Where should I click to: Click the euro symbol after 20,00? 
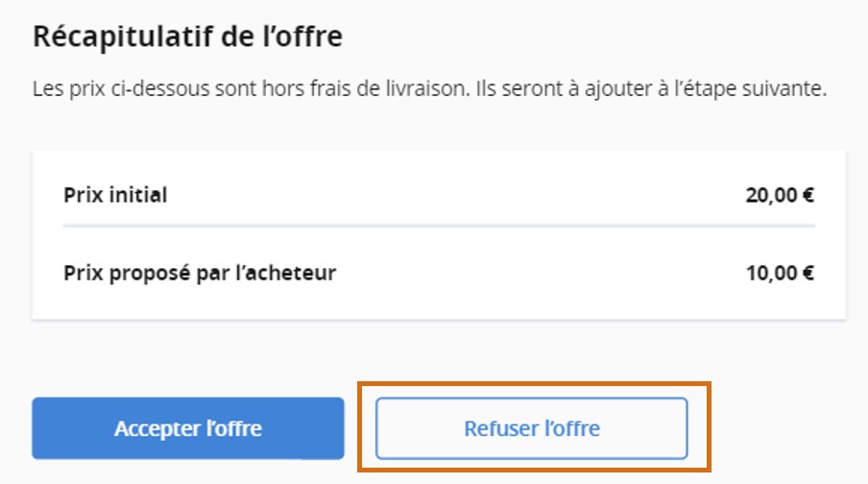[x=808, y=195]
